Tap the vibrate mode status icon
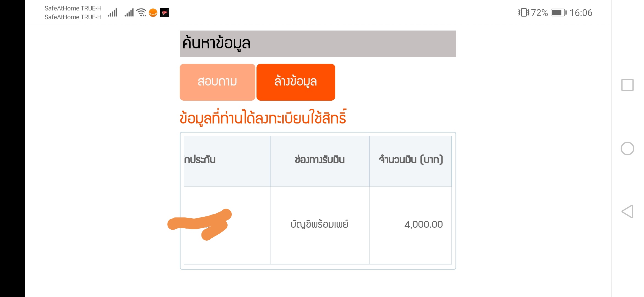 tap(523, 13)
